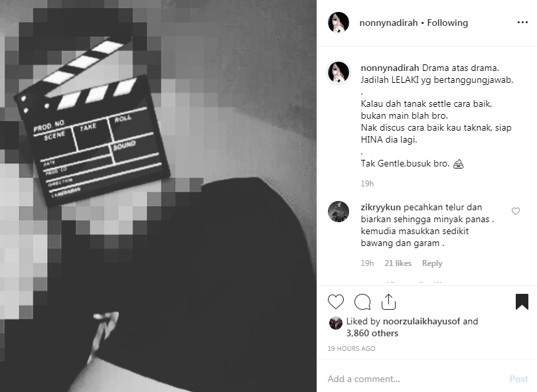Like zikryykun's comment with the small heart

pyautogui.click(x=516, y=211)
